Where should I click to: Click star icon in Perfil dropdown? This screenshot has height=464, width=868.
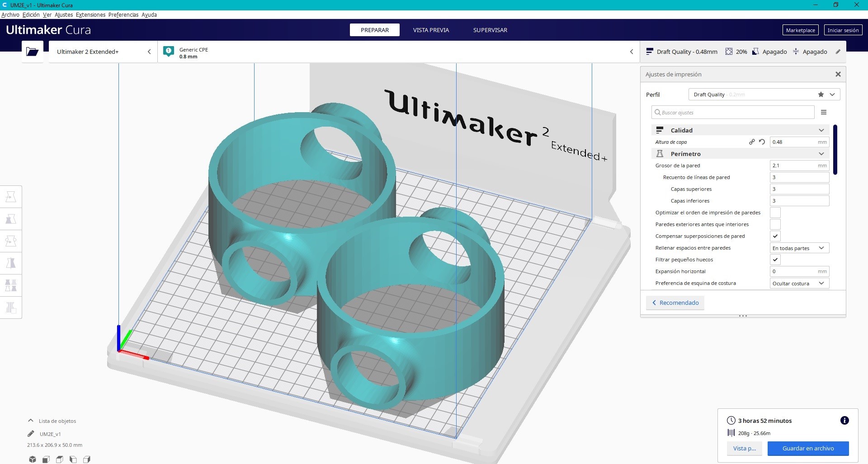[x=821, y=95]
